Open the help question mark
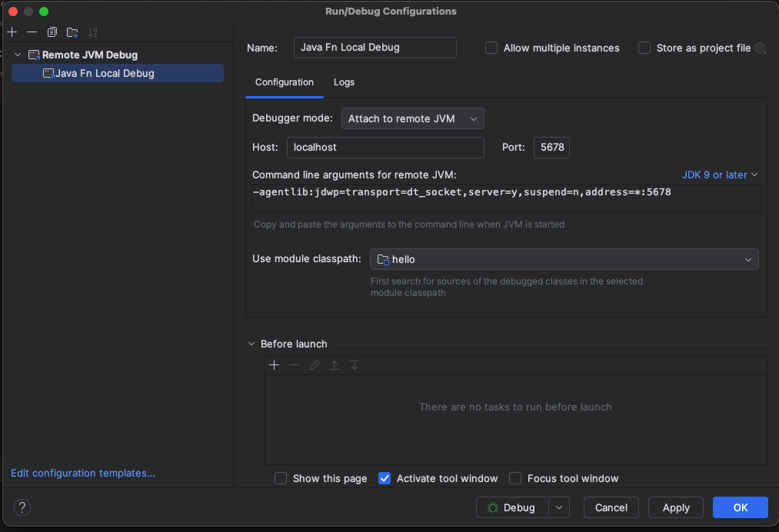This screenshot has height=532, width=779. (22, 507)
